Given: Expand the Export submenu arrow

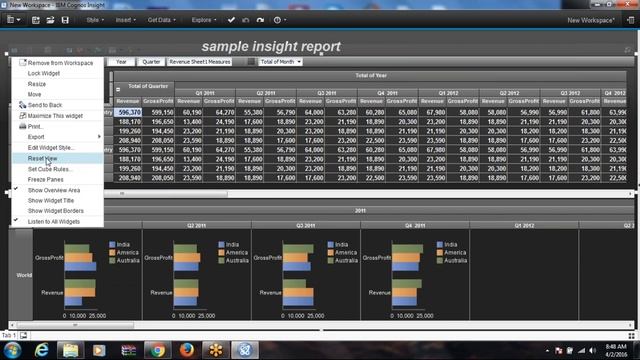Looking at the screenshot, I should point(99,137).
